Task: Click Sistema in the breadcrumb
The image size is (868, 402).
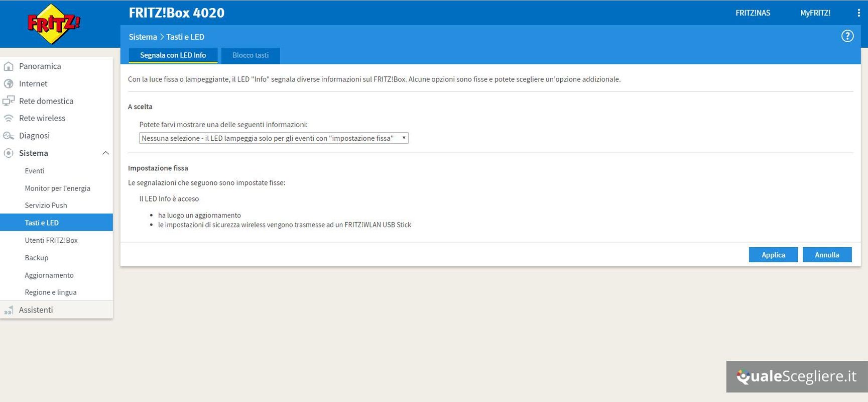Action: (x=143, y=37)
